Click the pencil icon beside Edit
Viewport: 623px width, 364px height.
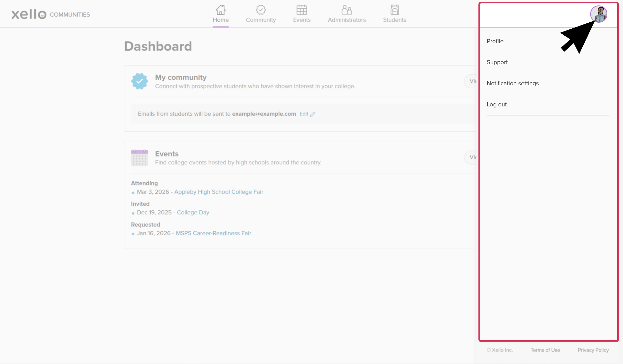313,114
